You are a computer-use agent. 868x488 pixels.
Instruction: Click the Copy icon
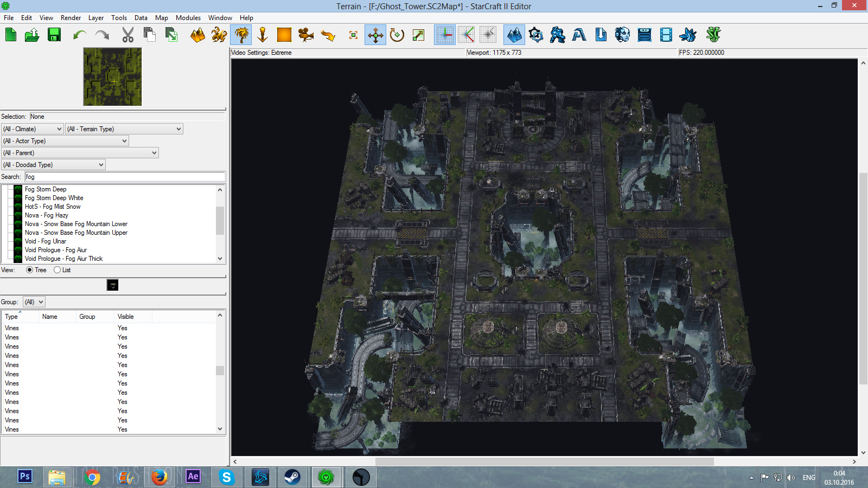150,35
